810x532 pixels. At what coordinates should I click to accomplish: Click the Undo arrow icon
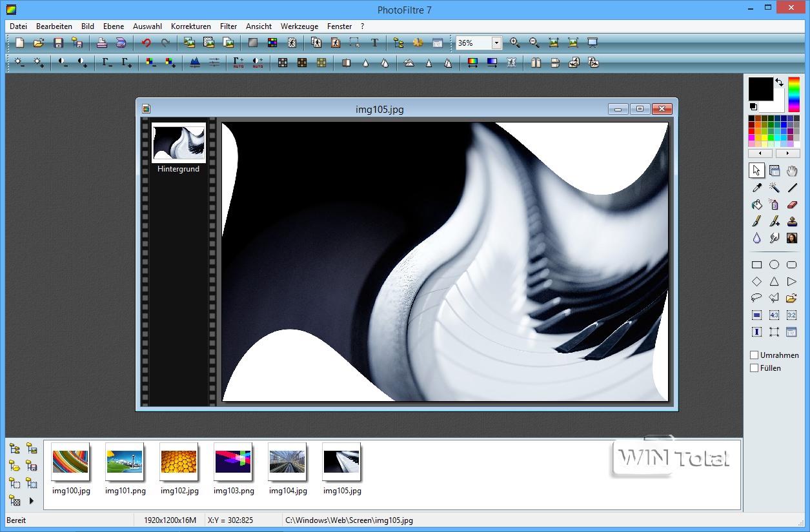[x=146, y=43]
